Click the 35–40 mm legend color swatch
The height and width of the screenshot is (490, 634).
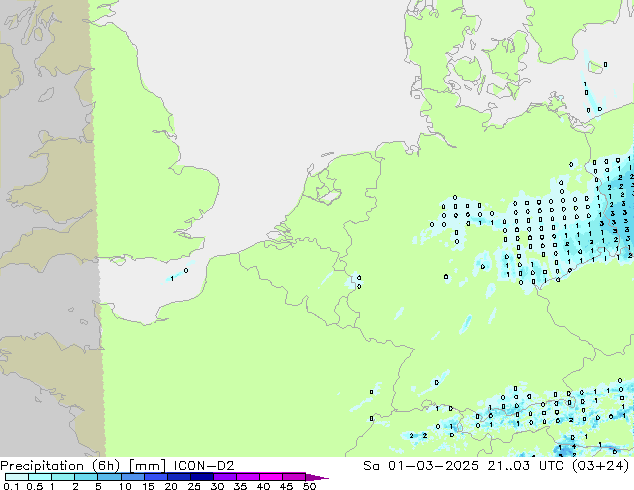pos(247,477)
